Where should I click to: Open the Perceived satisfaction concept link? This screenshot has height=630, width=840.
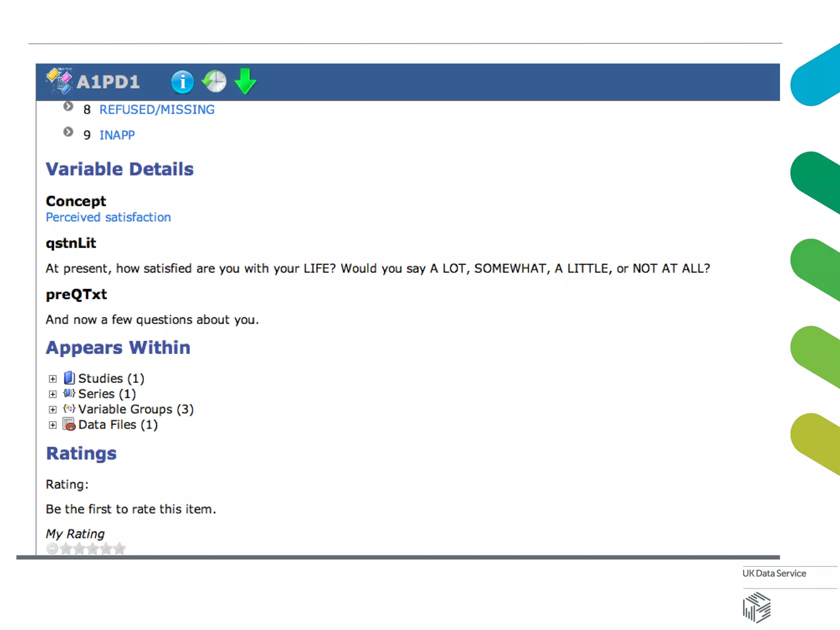point(108,217)
